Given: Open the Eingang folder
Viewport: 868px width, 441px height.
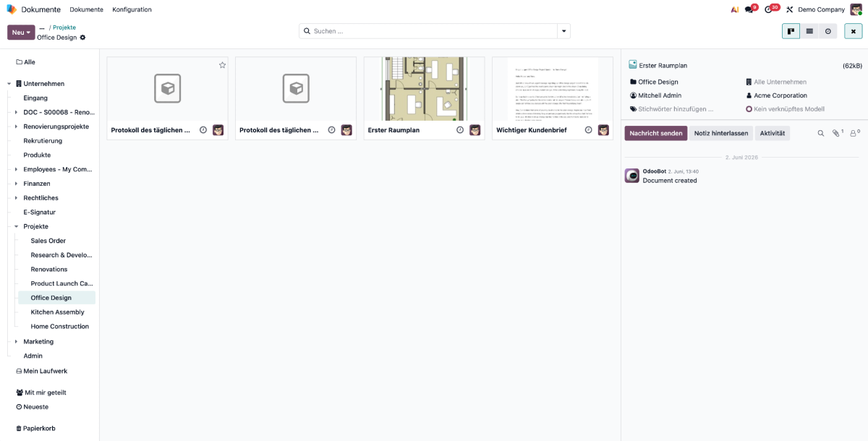Looking at the screenshot, I should (35, 98).
